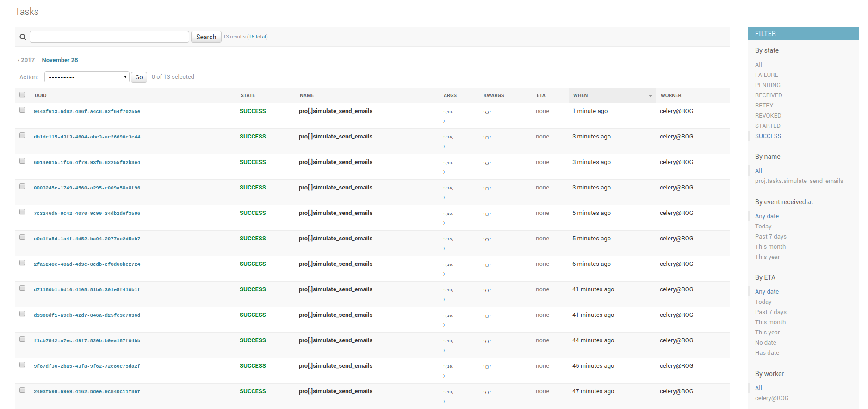
Task: Select All under By name filter
Action: 758,171
